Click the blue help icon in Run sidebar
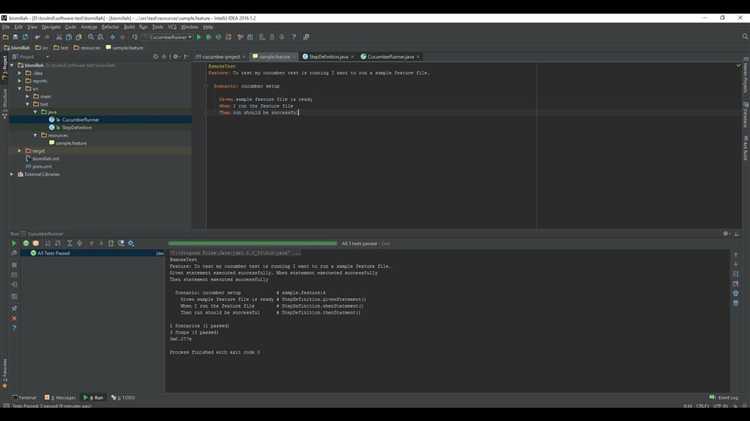750x421 pixels. coord(14,329)
